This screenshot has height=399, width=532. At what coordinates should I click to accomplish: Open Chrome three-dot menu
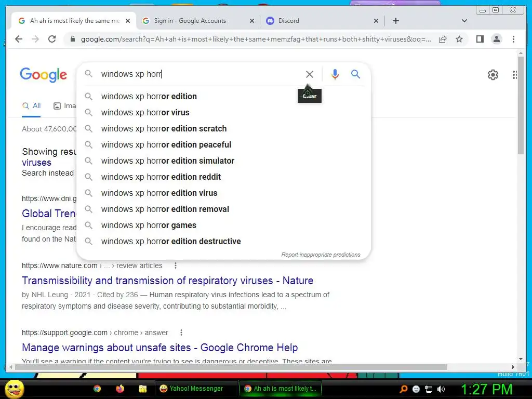click(x=513, y=39)
